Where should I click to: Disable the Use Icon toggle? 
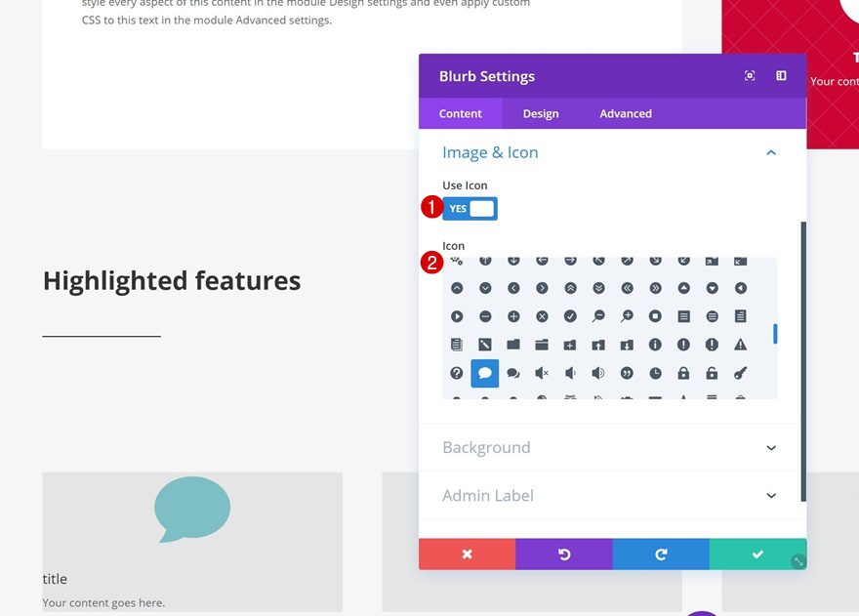tap(470, 208)
